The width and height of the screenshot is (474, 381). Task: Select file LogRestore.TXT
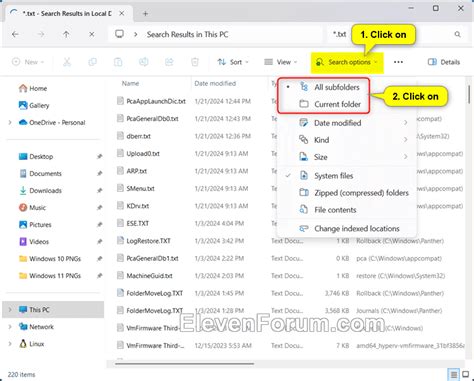(x=144, y=241)
